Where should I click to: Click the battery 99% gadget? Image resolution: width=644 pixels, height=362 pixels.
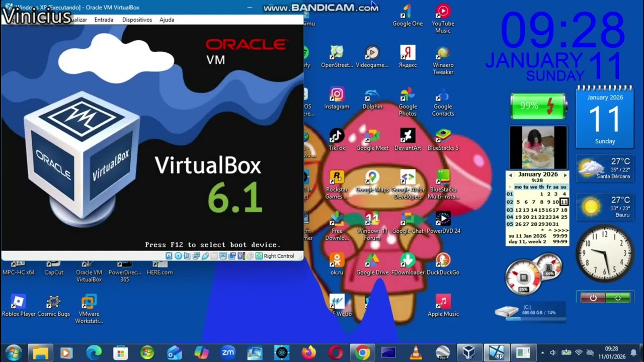point(539,106)
